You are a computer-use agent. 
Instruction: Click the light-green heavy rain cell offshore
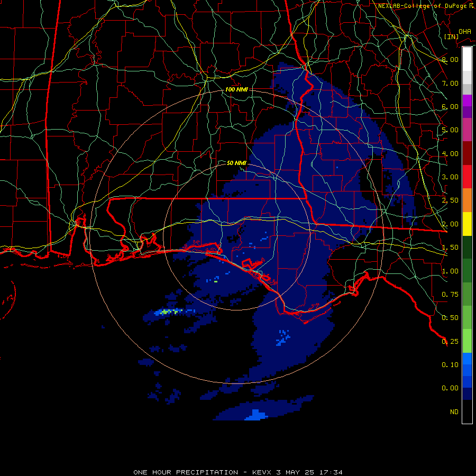point(170,312)
